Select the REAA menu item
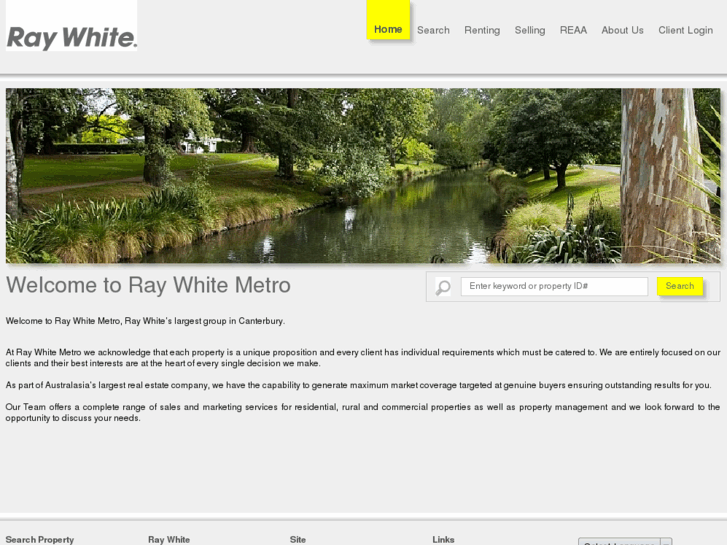727x545 pixels. point(573,30)
